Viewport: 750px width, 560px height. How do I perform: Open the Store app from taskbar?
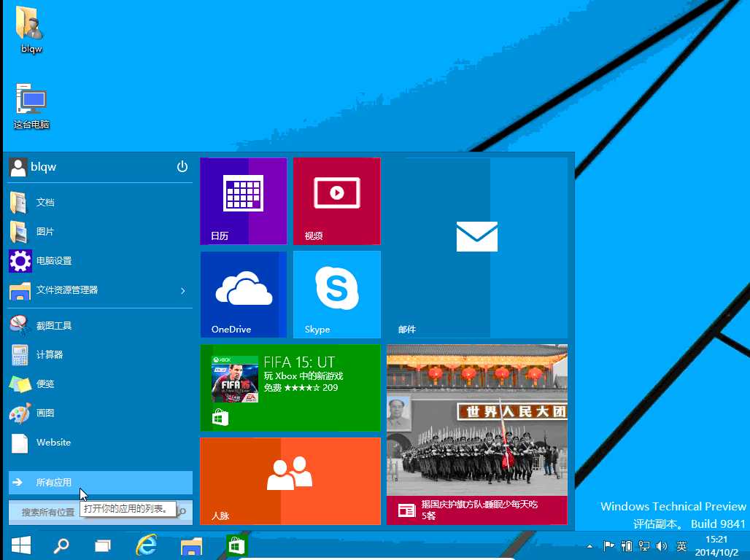pyautogui.click(x=236, y=545)
